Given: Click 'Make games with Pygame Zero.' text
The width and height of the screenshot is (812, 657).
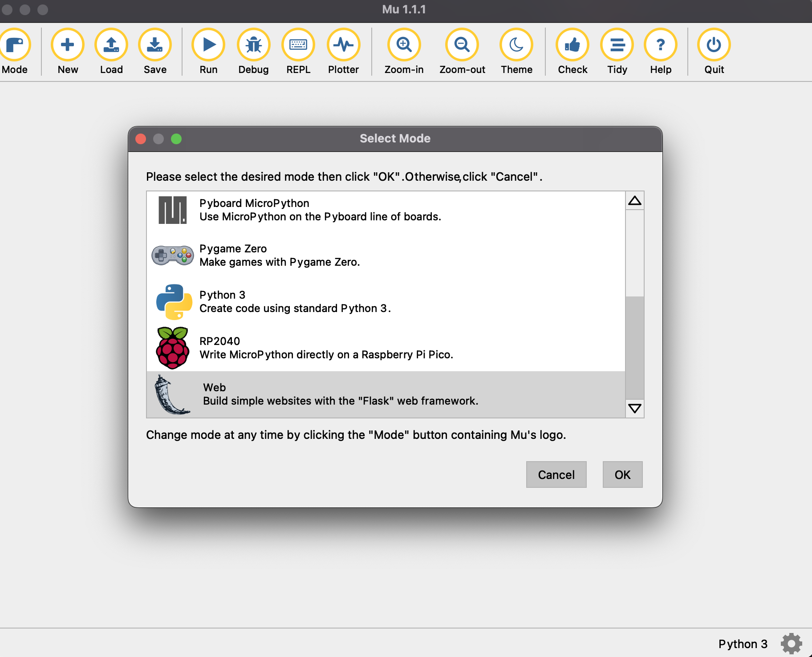Looking at the screenshot, I should pos(280,262).
